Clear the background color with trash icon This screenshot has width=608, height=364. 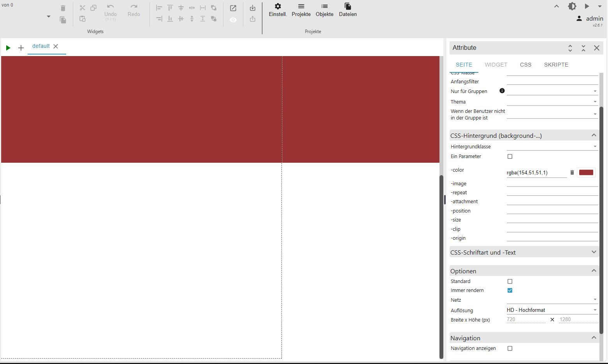[x=572, y=172]
